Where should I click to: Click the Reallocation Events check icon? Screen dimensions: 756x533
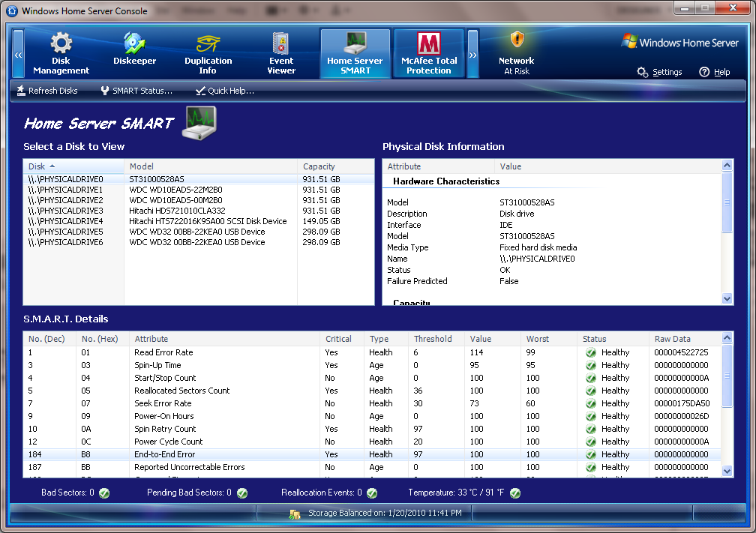click(372, 493)
